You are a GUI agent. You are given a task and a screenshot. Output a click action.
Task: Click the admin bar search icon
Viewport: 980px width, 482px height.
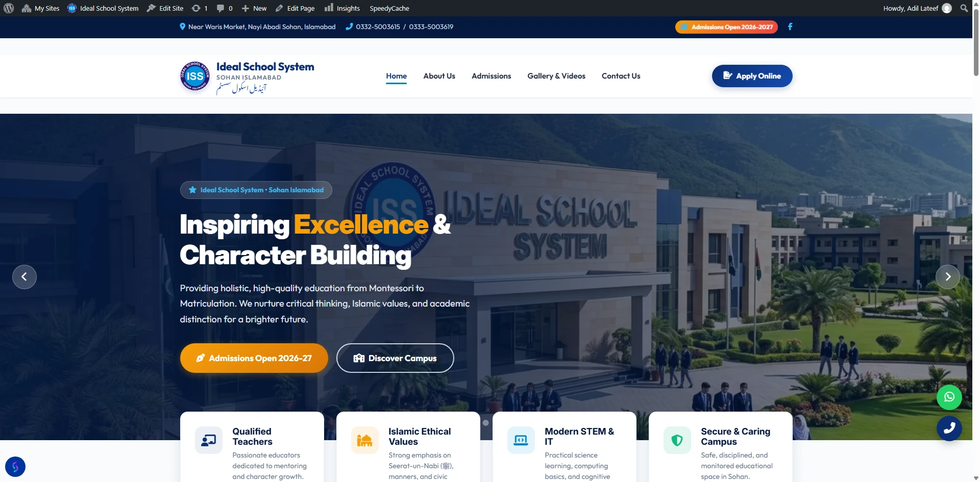click(x=964, y=8)
